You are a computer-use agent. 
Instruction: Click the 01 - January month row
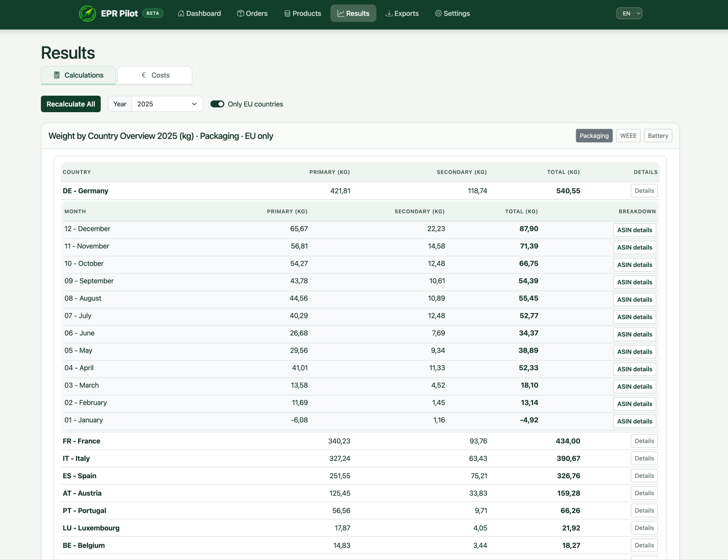point(84,420)
